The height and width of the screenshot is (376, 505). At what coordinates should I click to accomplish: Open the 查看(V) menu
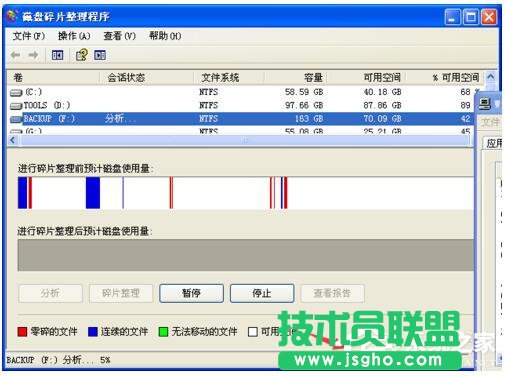tap(120, 36)
